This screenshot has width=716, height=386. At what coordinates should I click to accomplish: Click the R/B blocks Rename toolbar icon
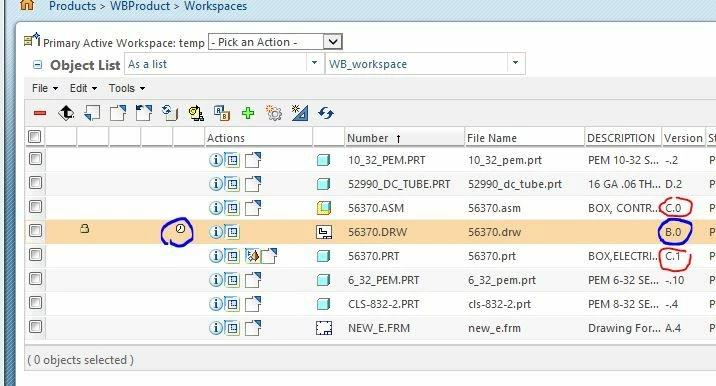click(222, 113)
